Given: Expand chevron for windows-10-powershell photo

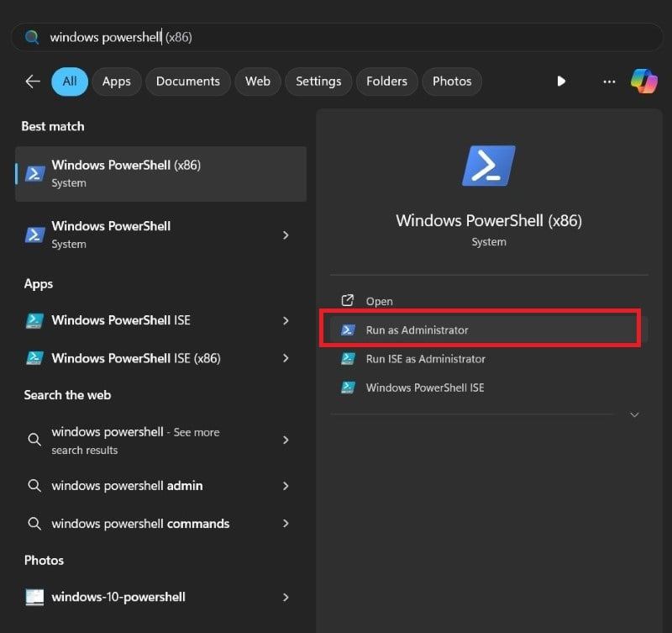Looking at the screenshot, I should (x=286, y=597).
